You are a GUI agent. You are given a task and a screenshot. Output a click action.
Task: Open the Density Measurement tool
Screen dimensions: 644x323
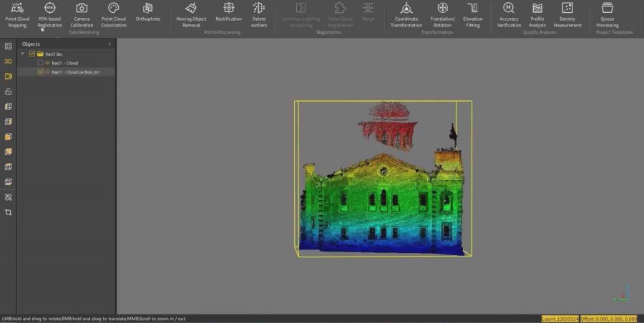coord(567,14)
